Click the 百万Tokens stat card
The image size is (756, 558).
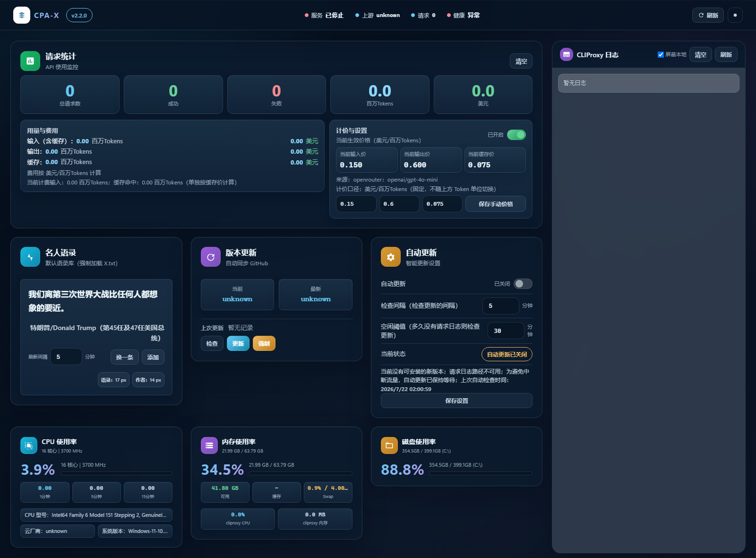pos(380,95)
